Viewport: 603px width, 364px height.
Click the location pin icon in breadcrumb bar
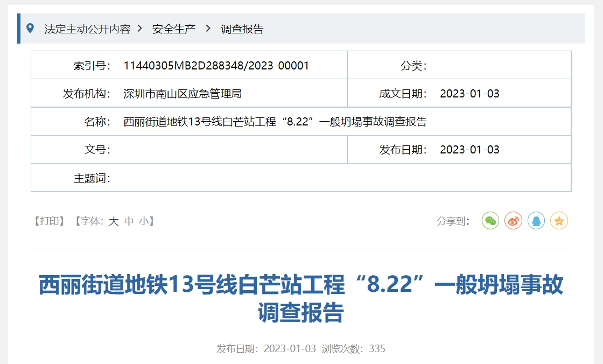(x=30, y=29)
